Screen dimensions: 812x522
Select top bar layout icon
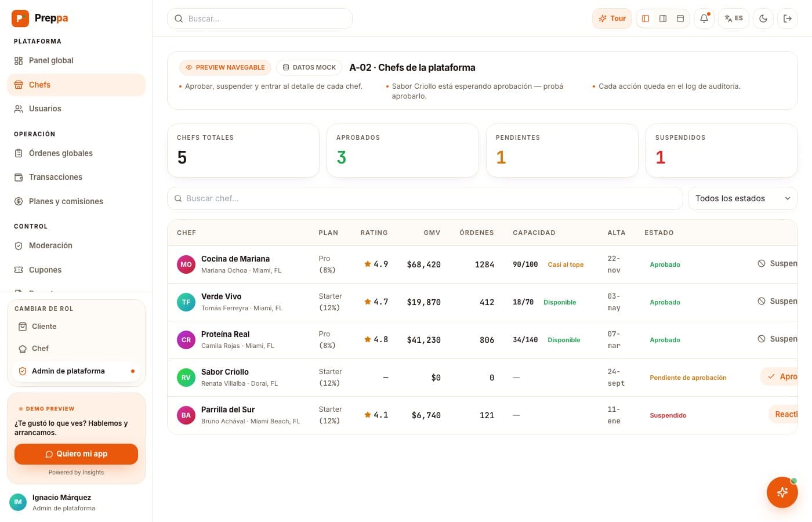pos(680,19)
